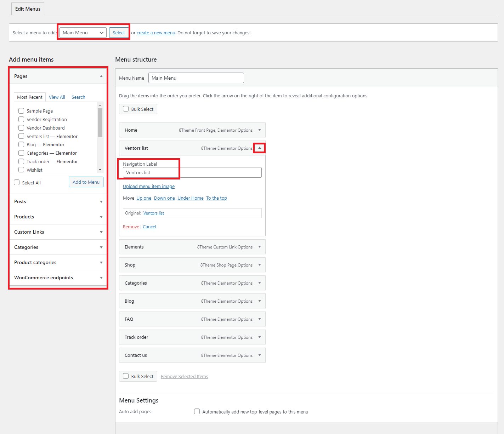Expand the Home menu item arrow
The height and width of the screenshot is (434, 504).
tap(260, 130)
